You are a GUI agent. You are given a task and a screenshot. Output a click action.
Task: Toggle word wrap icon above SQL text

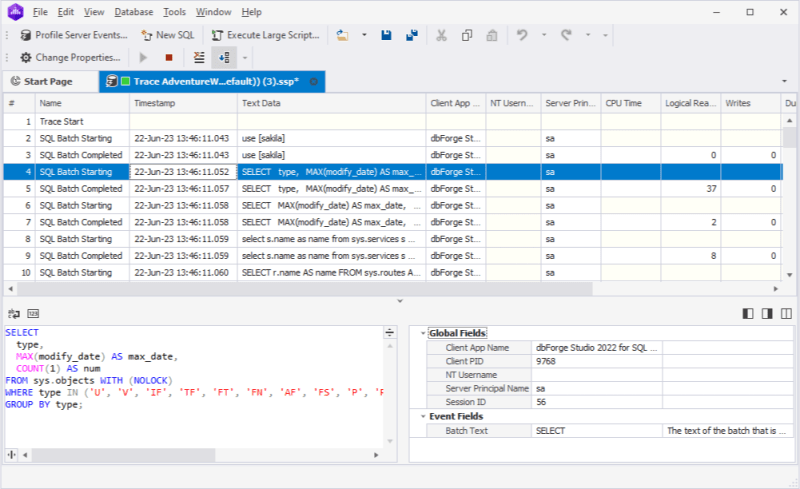click(x=14, y=313)
